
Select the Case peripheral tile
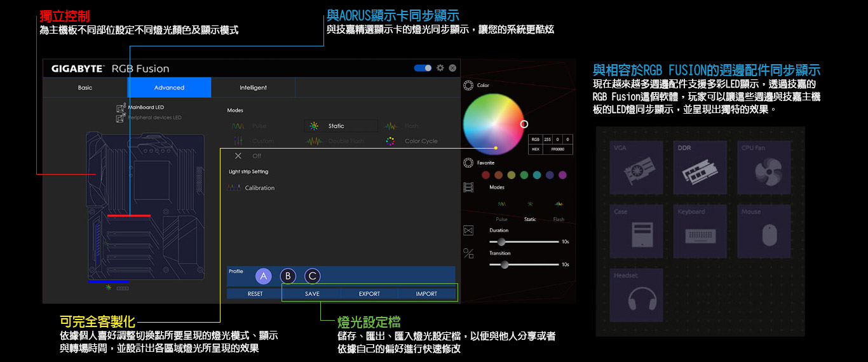click(x=636, y=231)
